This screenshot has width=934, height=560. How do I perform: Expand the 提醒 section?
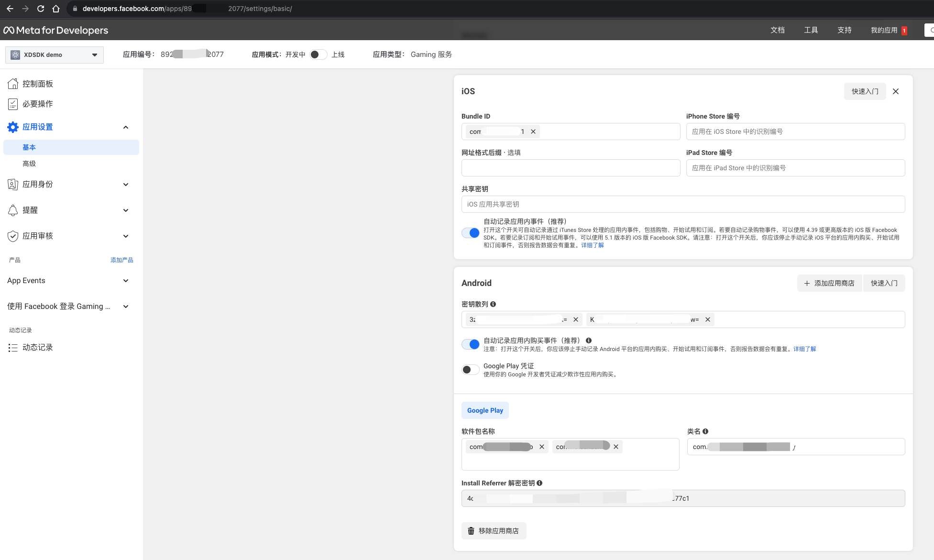(x=126, y=210)
